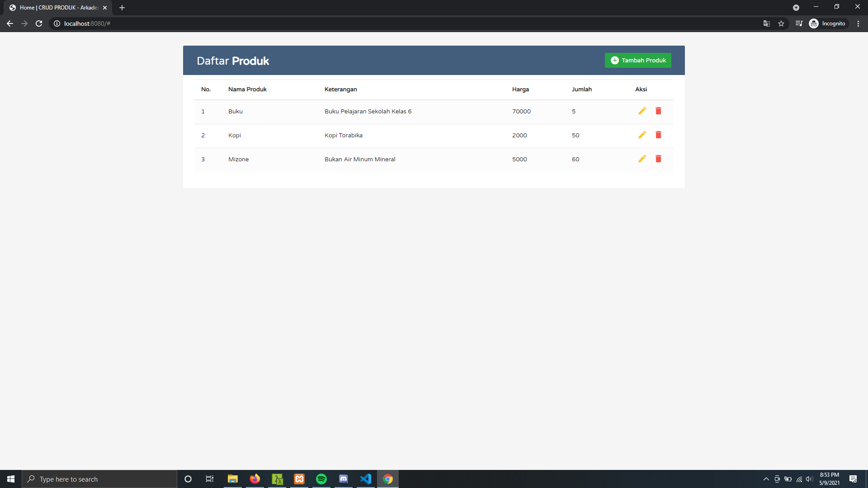Edit the Kopi product row

[642, 135]
